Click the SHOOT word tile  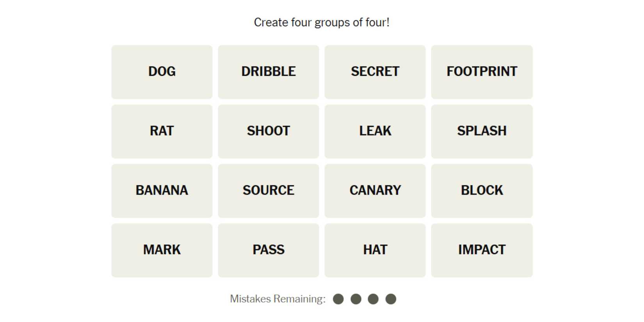tap(268, 131)
